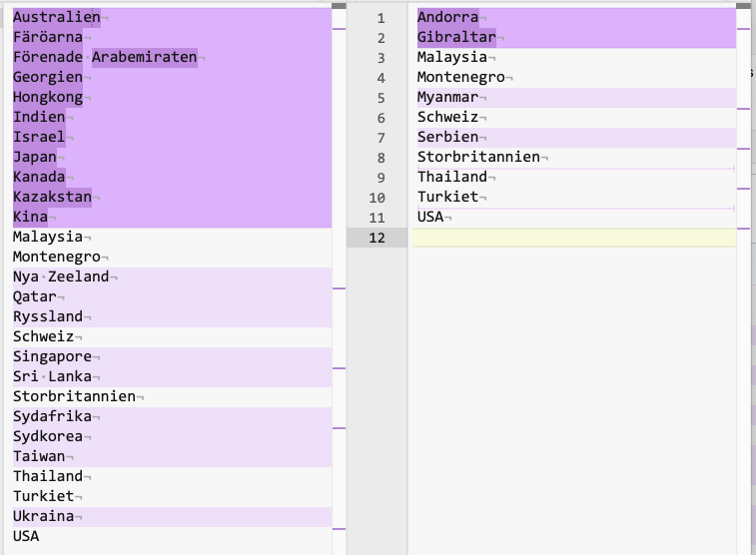Click line number 1 in the gutter
Viewport: 756px width, 555px height.
(x=379, y=18)
